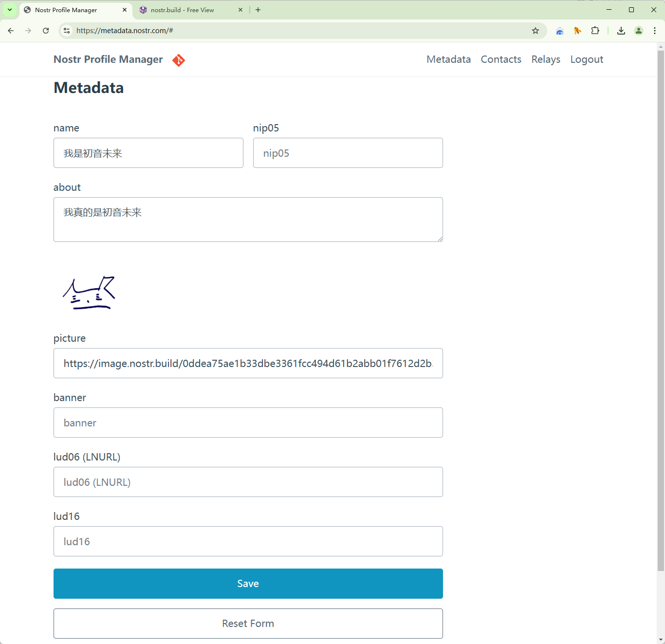The height and width of the screenshot is (644, 665).
Task: Switch to nostr.build Free View tab
Action: 183,10
